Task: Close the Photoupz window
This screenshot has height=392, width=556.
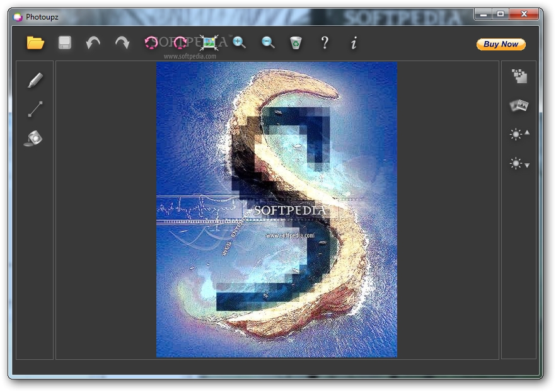Action: (x=524, y=14)
